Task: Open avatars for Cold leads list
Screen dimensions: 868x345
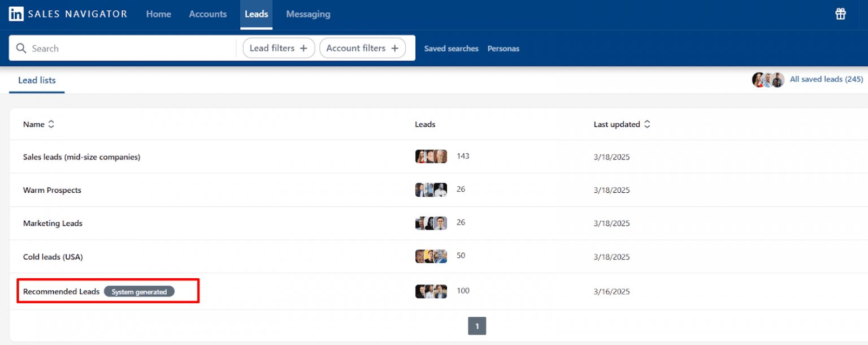Action: (431, 257)
